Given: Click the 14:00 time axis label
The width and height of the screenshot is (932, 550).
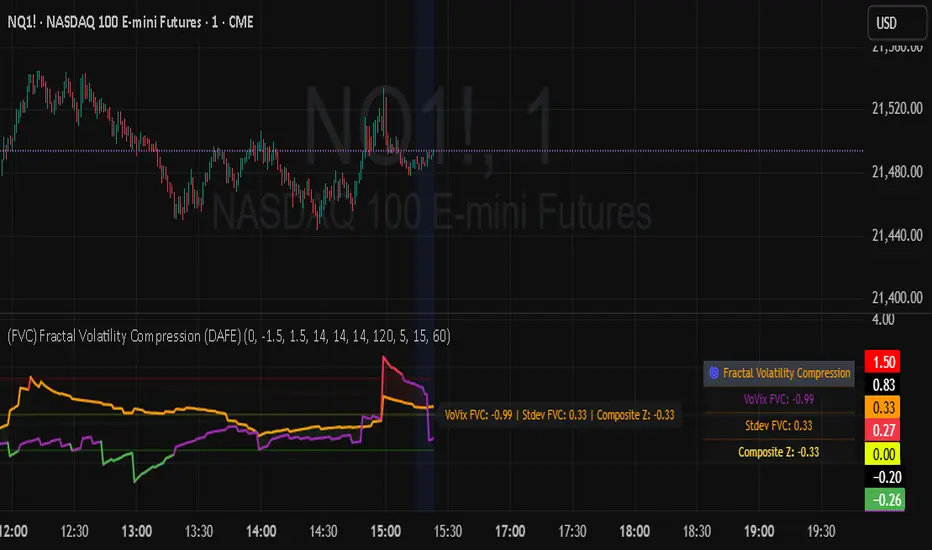Looking at the screenshot, I should click(x=261, y=531).
